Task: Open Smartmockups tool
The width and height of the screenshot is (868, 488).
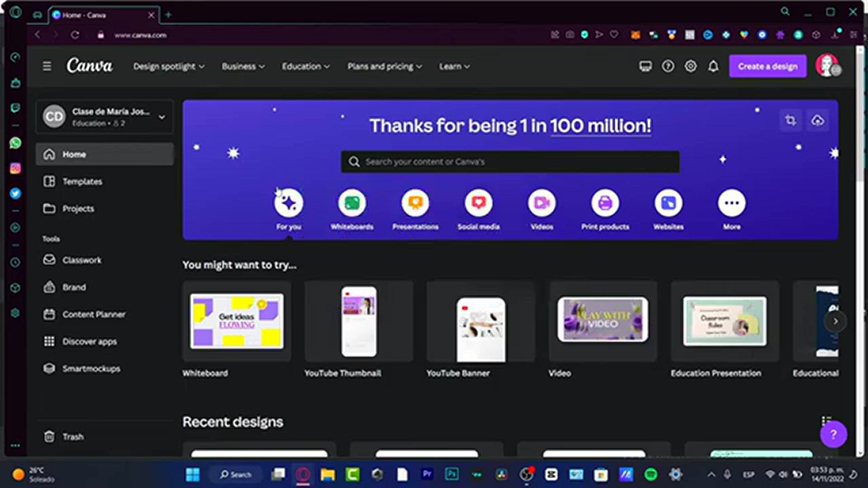Action: [104, 368]
